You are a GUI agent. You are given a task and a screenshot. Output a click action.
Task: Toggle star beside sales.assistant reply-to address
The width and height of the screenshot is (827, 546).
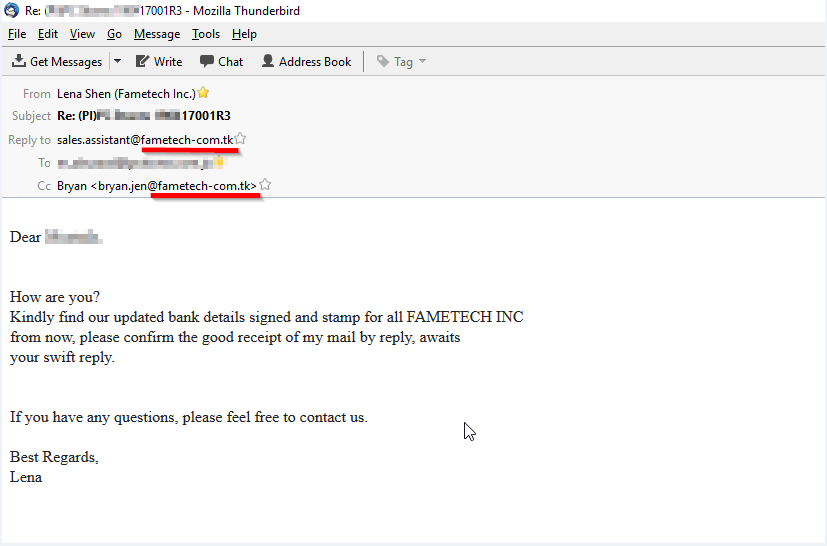(x=240, y=138)
